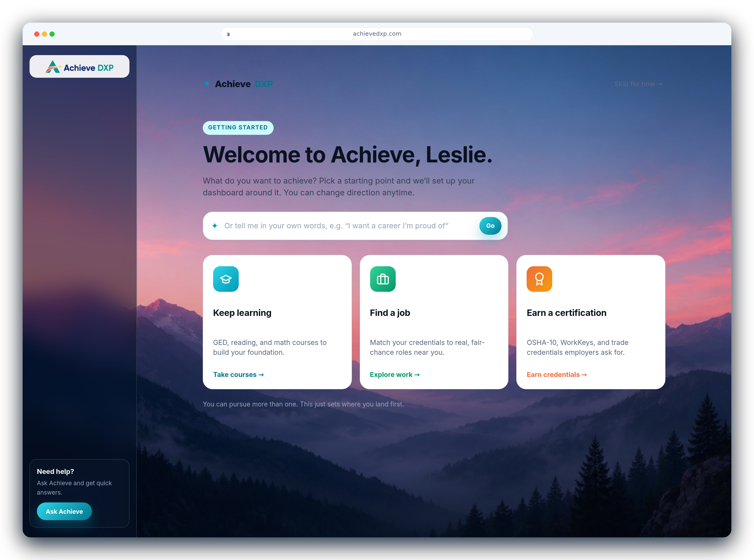Click the briefcase Find a job icon
Image resolution: width=754 pixels, height=560 pixels.
(x=383, y=279)
